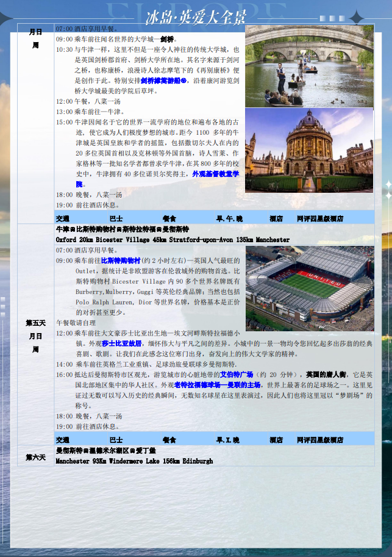Screen dimensions: 392x557
Task: Click 餐食 in the row with 早.X.晚
Action: (x=169, y=440)
